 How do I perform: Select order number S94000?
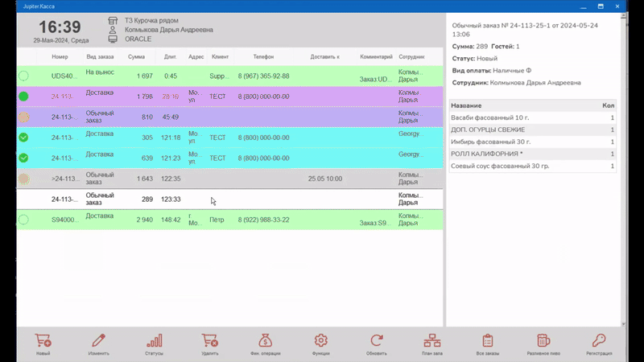click(65, 220)
